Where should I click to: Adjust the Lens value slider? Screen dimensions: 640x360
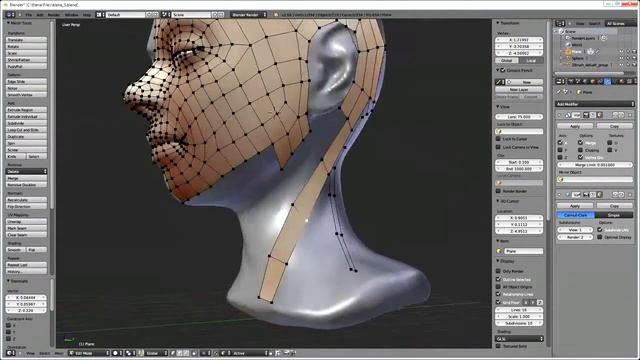pyautogui.click(x=519, y=117)
